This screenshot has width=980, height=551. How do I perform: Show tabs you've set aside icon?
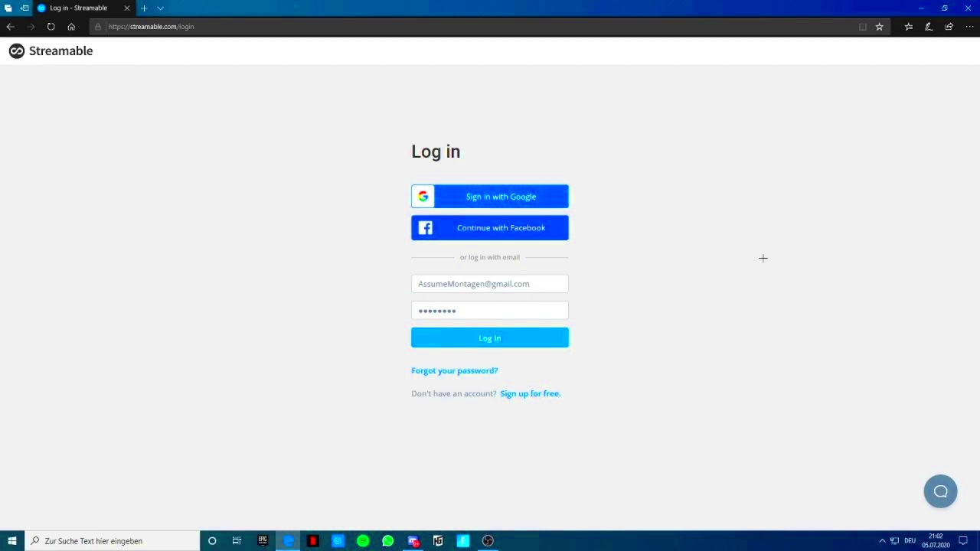tap(8, 8)
